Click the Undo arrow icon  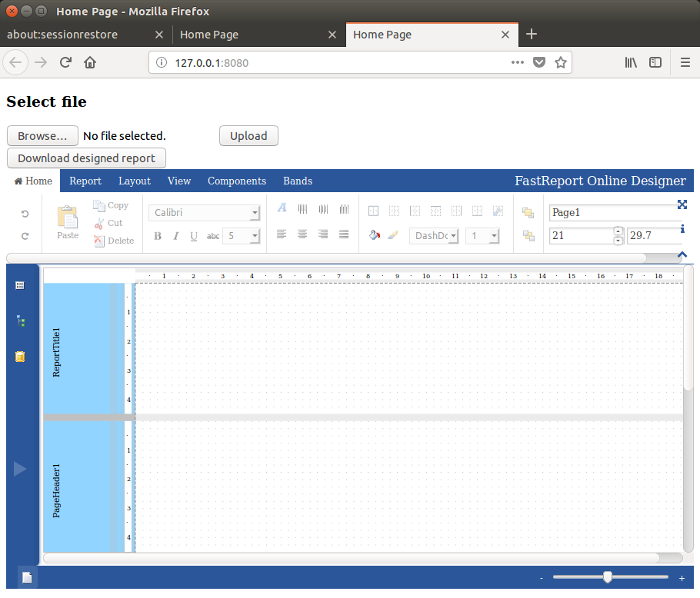coord(25,214)
